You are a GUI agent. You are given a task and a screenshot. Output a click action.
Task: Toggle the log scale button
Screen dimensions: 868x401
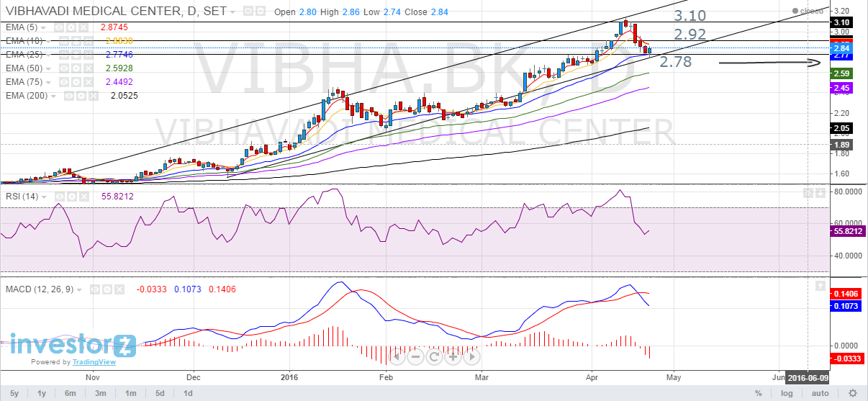787,393
